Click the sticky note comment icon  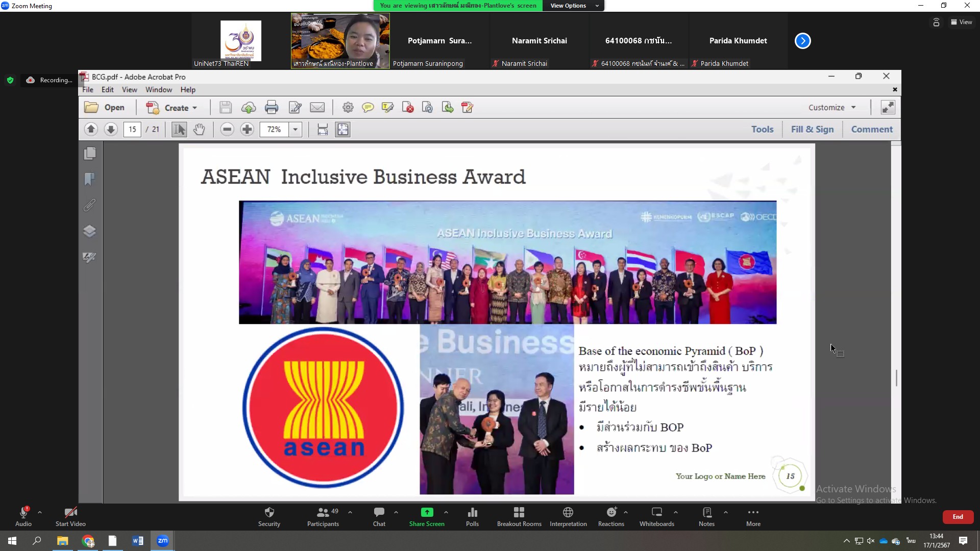coord(367,108)
